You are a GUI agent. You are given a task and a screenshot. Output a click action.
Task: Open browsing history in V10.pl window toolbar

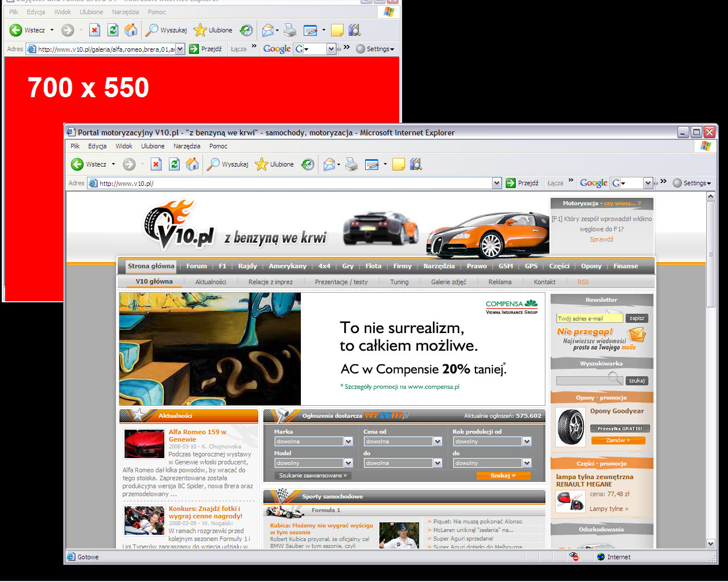tap(308, 164)
